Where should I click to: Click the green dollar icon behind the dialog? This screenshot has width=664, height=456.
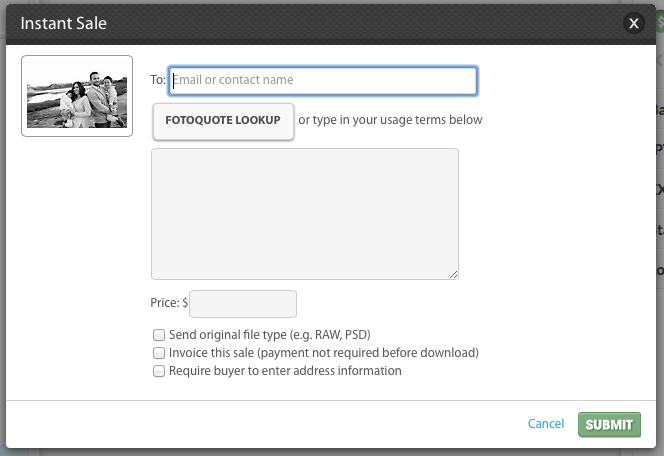(660, 21)
